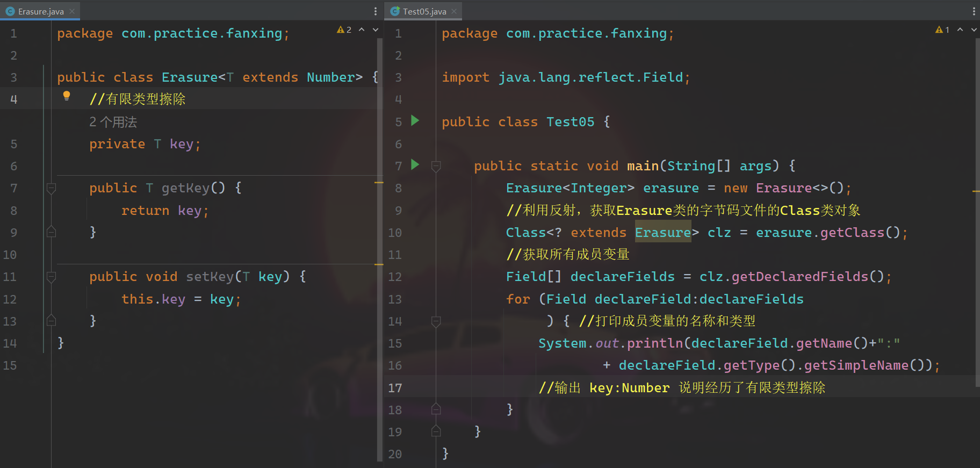Click the fold end marker on line 18 in Test05
This screenshot has height=468, width=980.
pyautogui.click(x=436, y=409)
